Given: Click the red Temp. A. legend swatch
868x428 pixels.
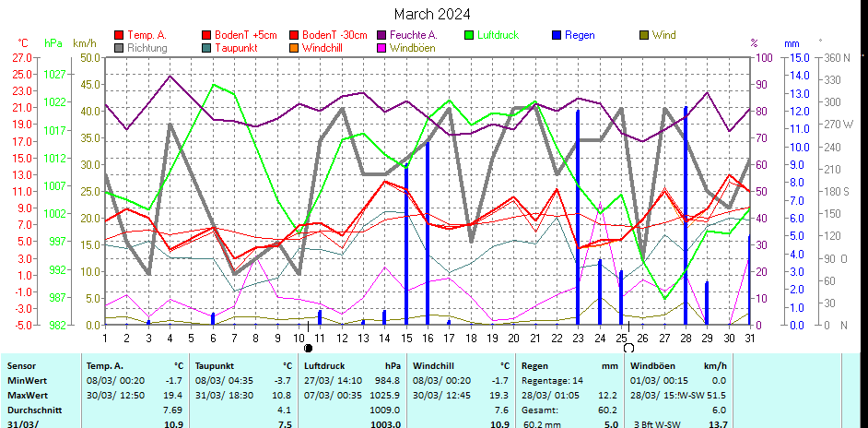Looking at the screenshot, I should (x=119, y=35).
